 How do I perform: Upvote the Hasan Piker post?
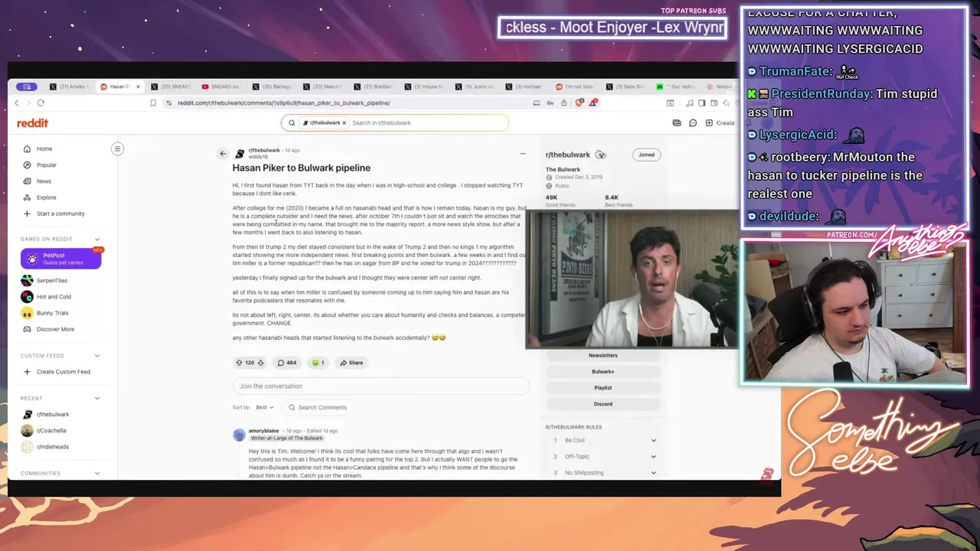click(238, 363)
